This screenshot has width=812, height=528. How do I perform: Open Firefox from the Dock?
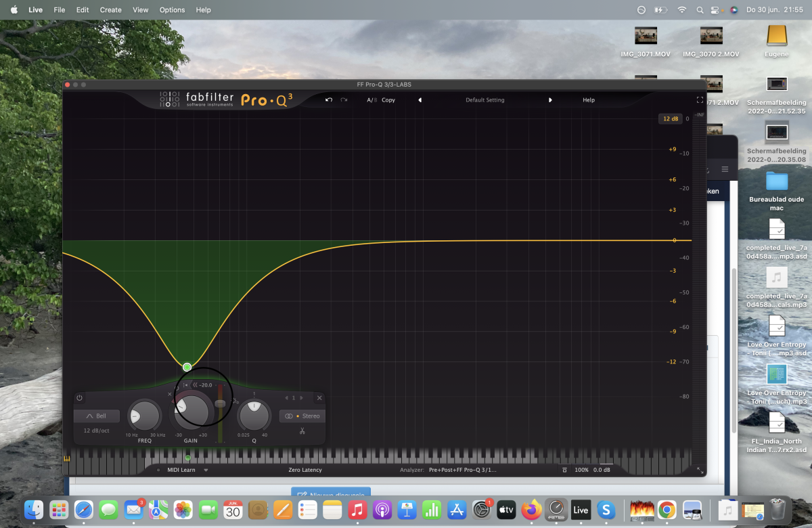coord(531,510)
